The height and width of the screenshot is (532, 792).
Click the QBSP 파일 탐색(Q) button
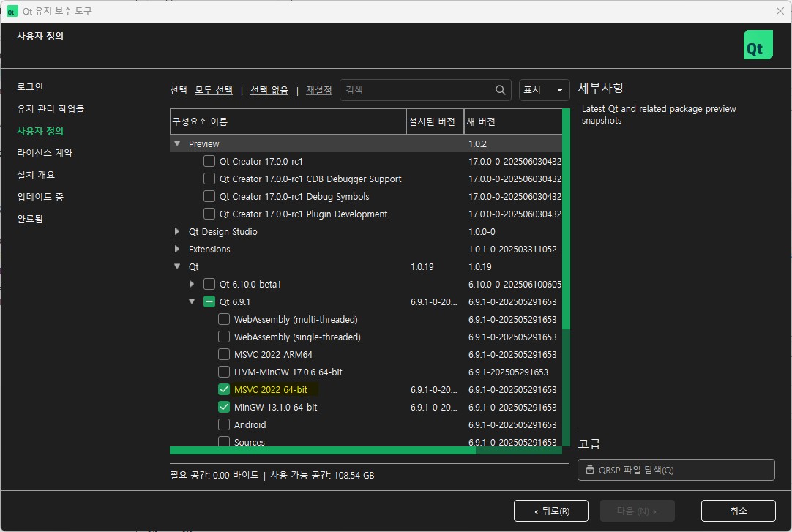click(x=676, y=470)
